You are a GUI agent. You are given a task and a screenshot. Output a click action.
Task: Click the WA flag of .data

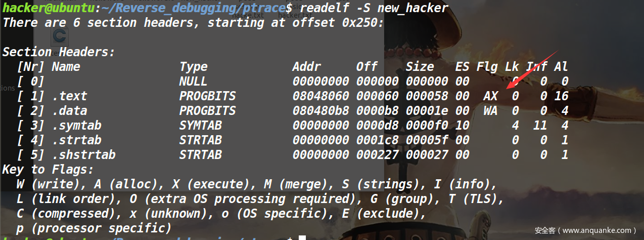490,111
